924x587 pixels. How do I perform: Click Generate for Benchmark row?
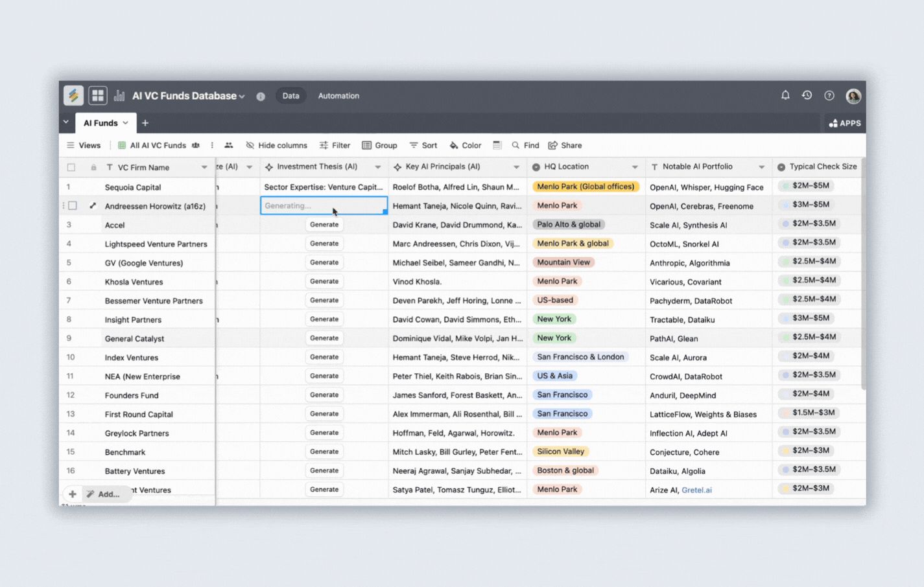tap(324, 452)
